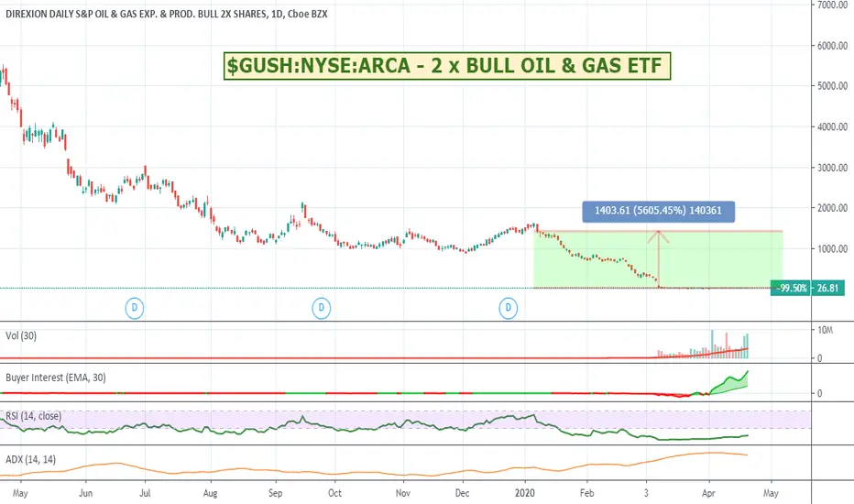Click the dividend marker near July
The width and height of the screenshot is (854, 504).
click(x=135, y=308)
